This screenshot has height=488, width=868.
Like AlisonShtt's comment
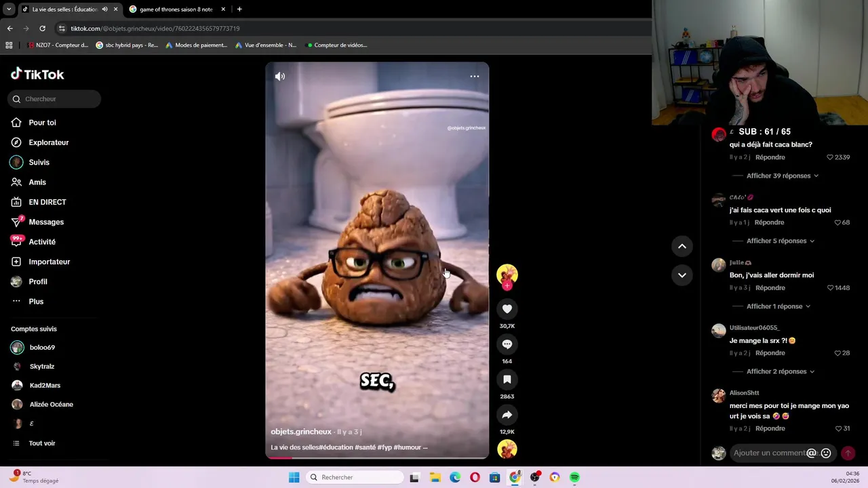point(839,428)
